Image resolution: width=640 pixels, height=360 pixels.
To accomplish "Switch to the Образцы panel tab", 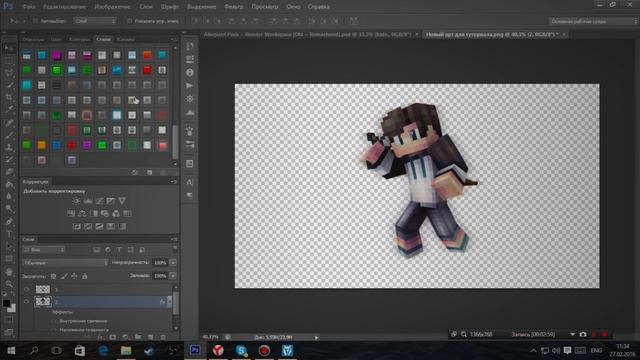I will 33,39.
